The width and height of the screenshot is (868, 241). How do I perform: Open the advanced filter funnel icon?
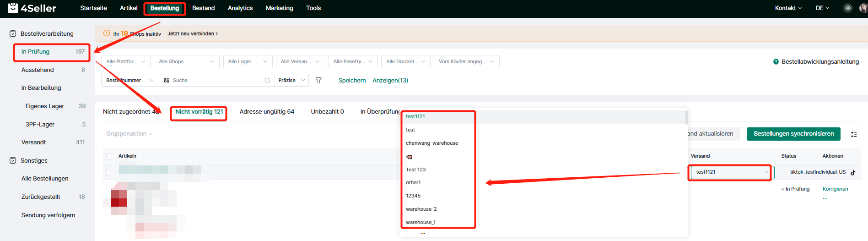[318, 80]
